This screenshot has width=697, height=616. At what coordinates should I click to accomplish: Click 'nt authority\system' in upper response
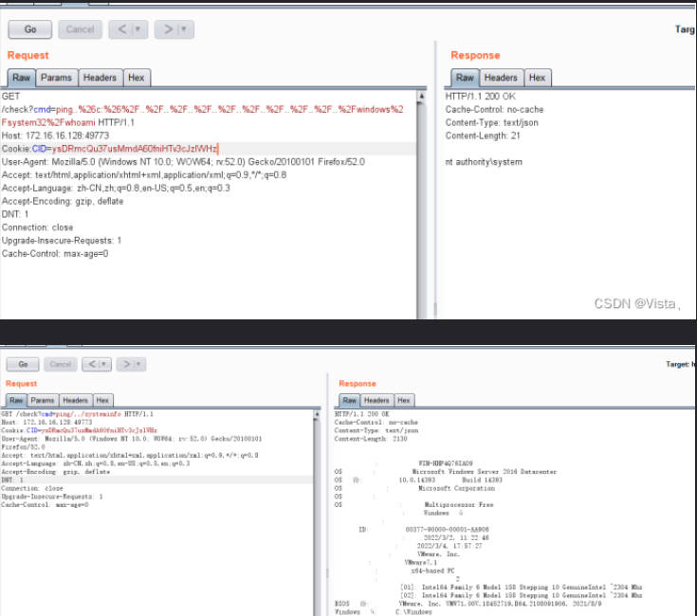[484, 162]
